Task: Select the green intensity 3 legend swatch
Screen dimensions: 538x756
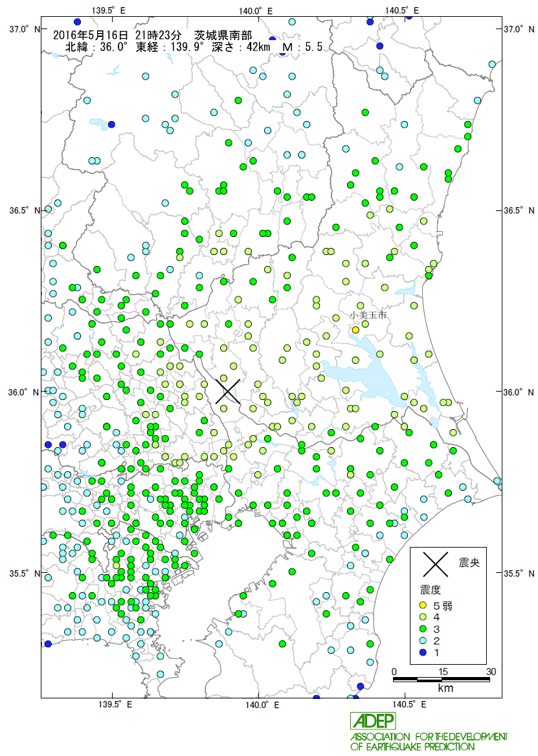Action: point(423,628)
